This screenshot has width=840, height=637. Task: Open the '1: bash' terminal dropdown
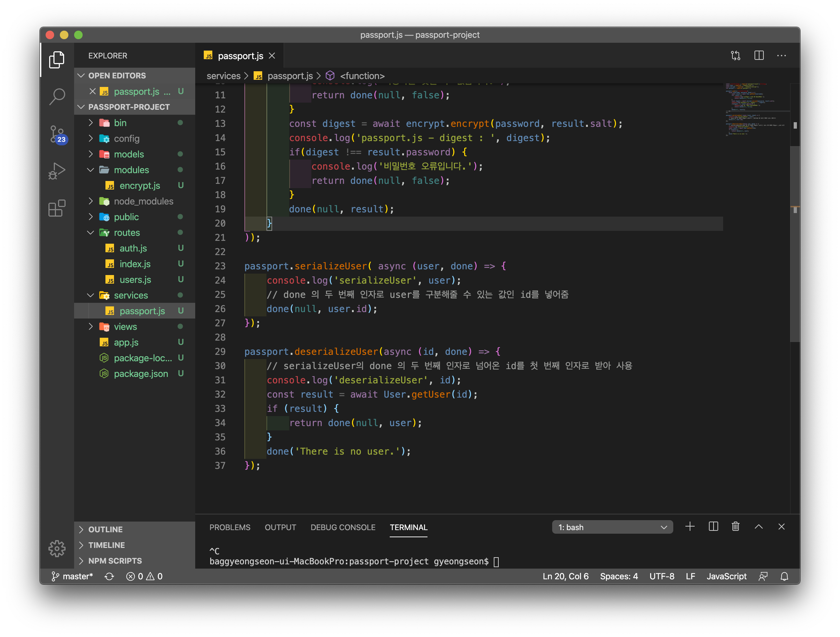click(x=612, y=527)
